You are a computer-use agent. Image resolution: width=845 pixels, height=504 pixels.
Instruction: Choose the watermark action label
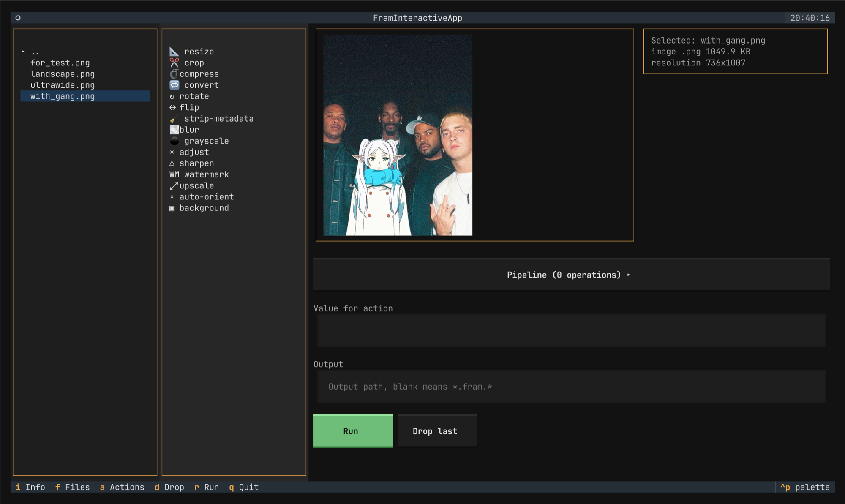pyautogui.click(x=207, y=174)
